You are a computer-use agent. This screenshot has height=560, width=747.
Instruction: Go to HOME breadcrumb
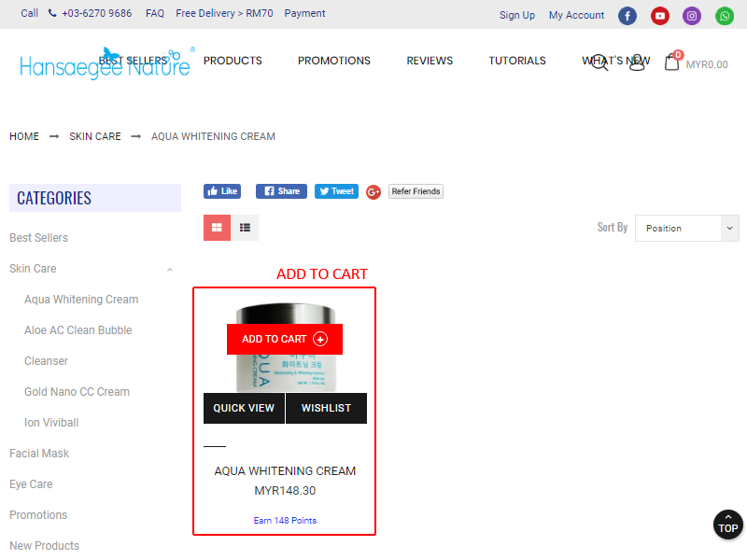pyautogui.click(x=24, y=136)
